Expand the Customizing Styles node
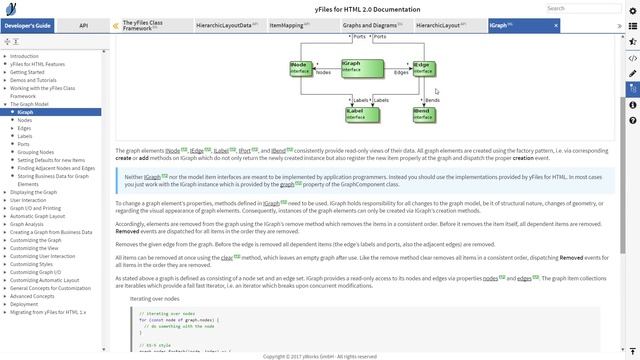The height and width of the screenshot is (360, 640). [5, 264]
